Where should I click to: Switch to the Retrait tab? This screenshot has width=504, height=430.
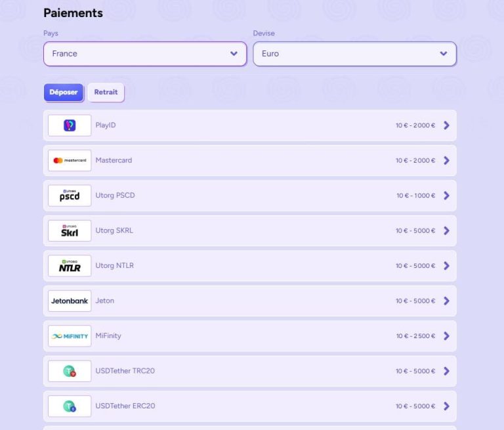pyautogui.click(x=106, y=93)
